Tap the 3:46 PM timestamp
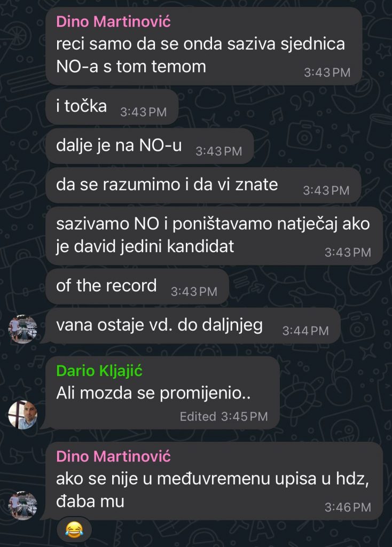Screen dimensions: 392x547 click(x=348, y=507)
